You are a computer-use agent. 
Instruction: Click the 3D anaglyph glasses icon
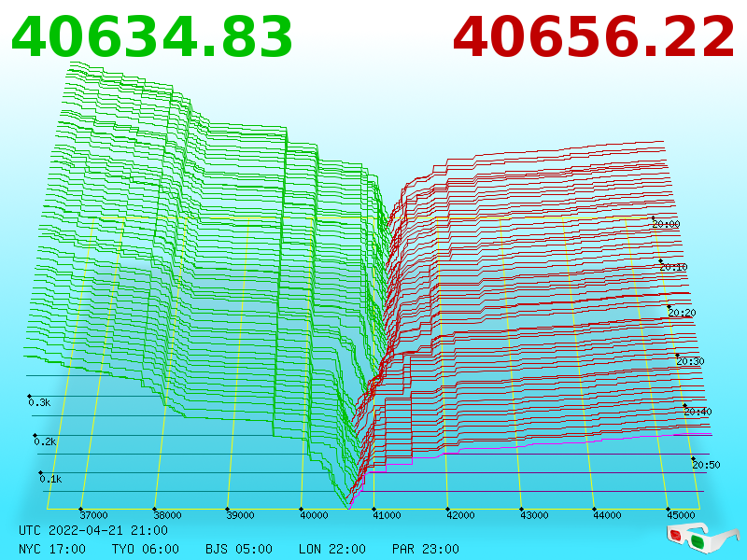702,539
